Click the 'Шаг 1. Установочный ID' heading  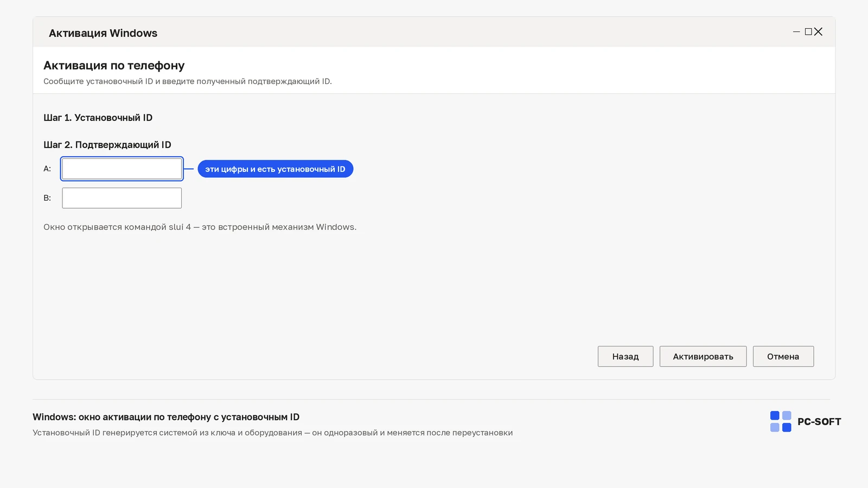click(x=98, y=118)
